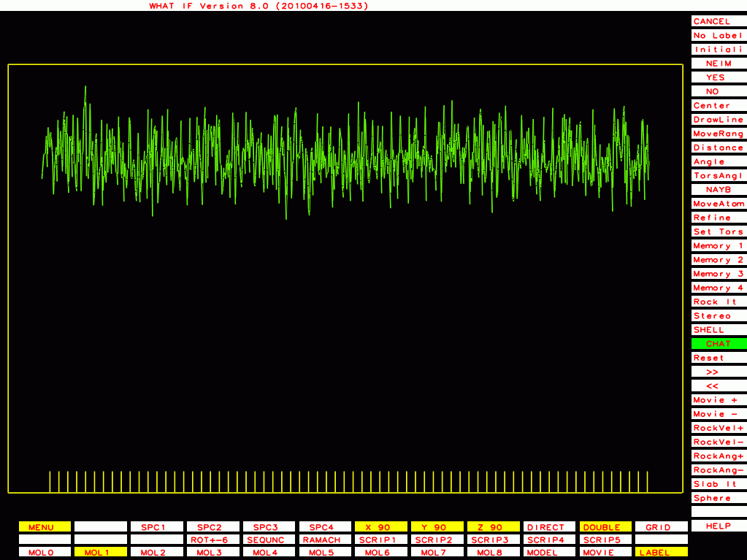Toggle the CHAT mode button
Screen dimensions: 747x560
click(719, 344)
